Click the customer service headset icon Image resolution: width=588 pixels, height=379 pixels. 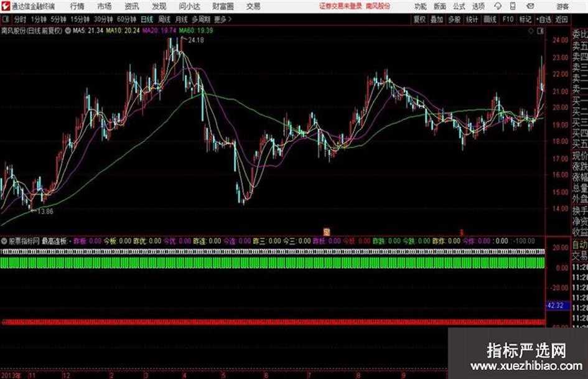tap(498, 6)
